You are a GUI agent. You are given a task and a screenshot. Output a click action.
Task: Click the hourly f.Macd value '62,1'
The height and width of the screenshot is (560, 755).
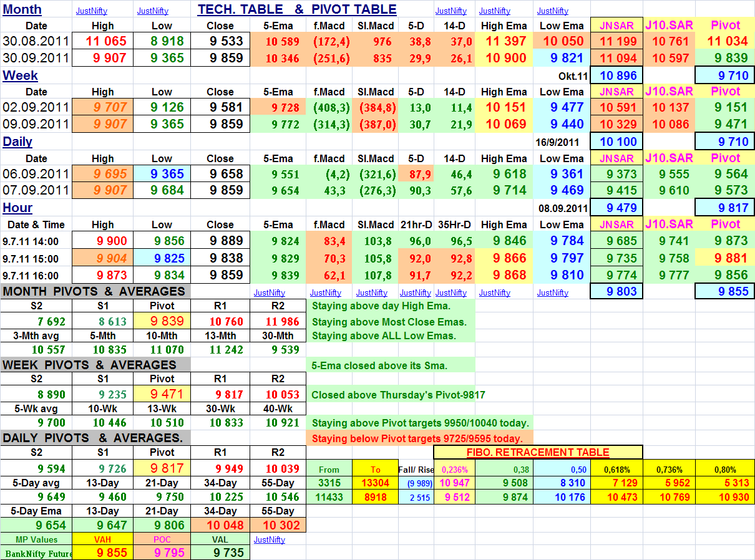pos(329,275)
